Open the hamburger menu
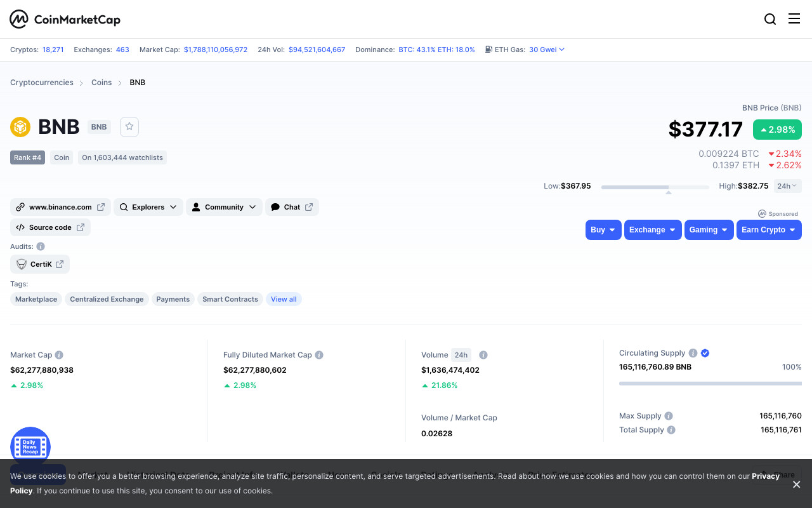The image size is (812, 508). [x=794, y=19]
